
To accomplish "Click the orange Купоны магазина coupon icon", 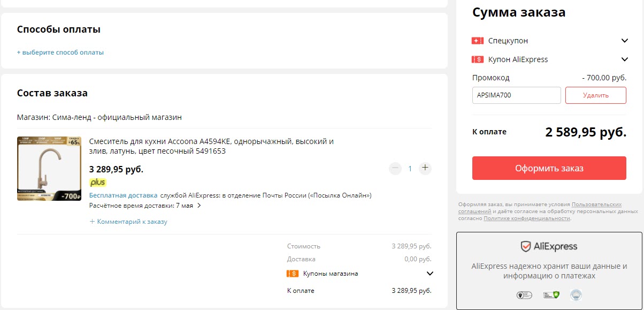I will click(293, 274).
